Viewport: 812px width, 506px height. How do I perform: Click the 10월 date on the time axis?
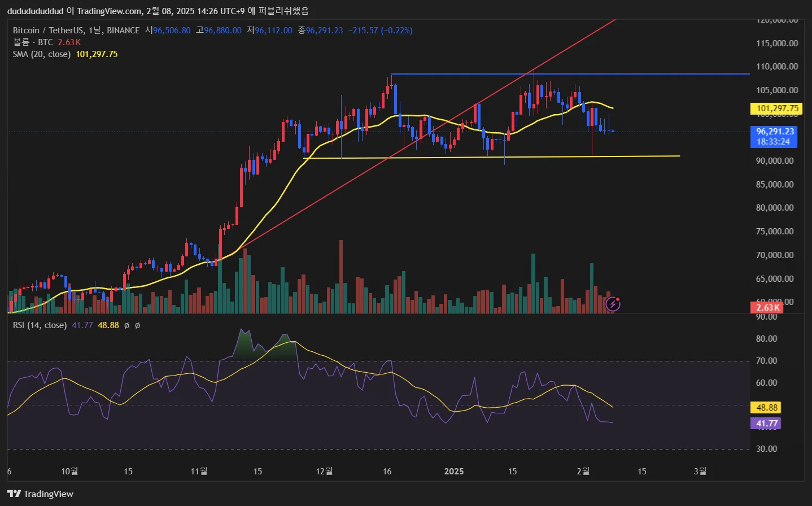pyautogui.click(x=69, y=471)
